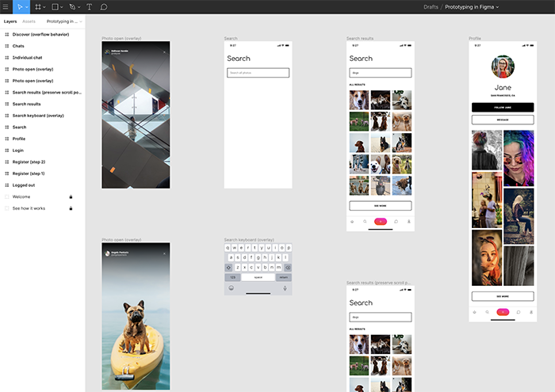555x392 pixels.
Task: Select Search results (preserve scroll) layer
Action: pyautogui.click(x=47, y=92)
